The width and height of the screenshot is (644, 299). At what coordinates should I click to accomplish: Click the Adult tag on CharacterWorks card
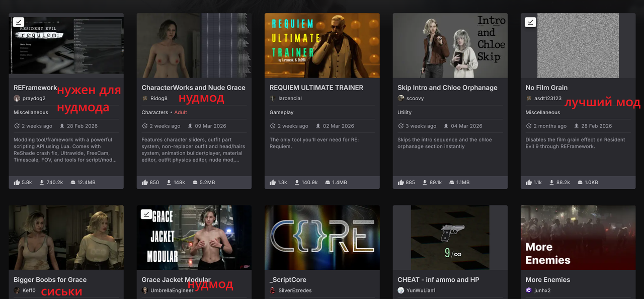click(x=181, y=112)
